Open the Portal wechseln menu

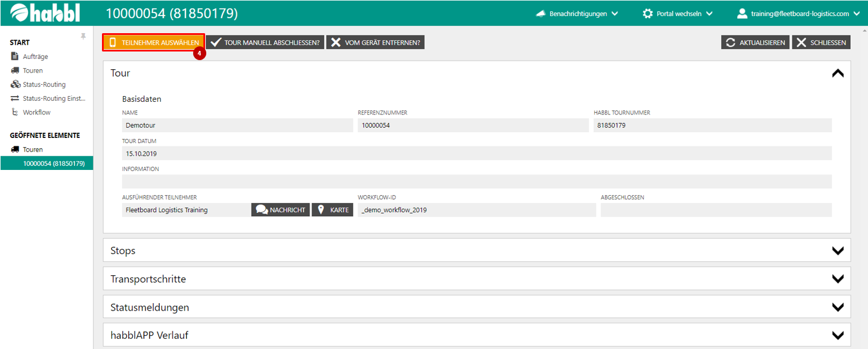678,13
